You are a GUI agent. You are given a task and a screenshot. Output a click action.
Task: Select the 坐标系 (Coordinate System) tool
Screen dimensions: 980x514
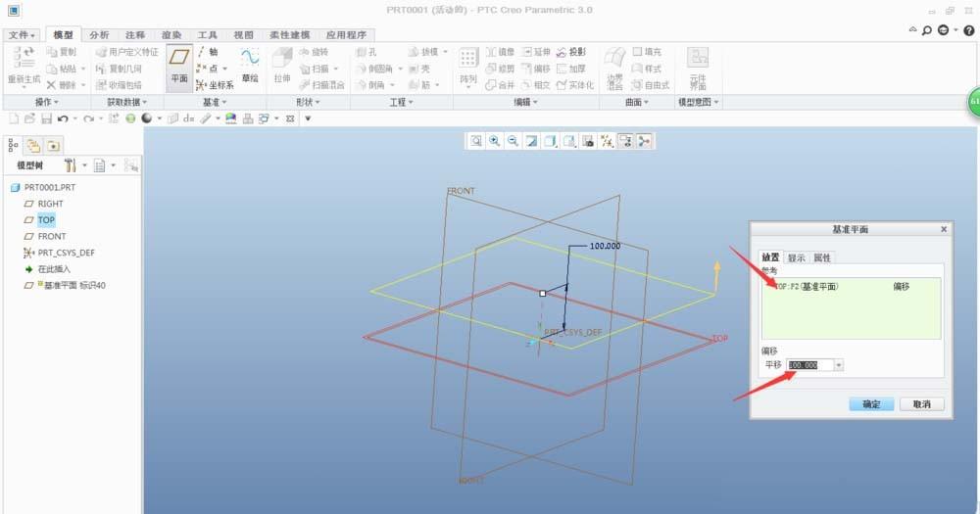pyautogui.click(x=215, y=85)
